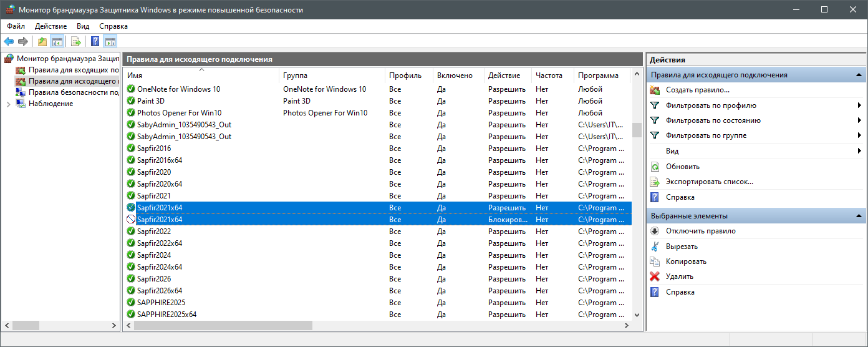
Task: Sort by the Частота column header
Action: [x=552, y=76]
